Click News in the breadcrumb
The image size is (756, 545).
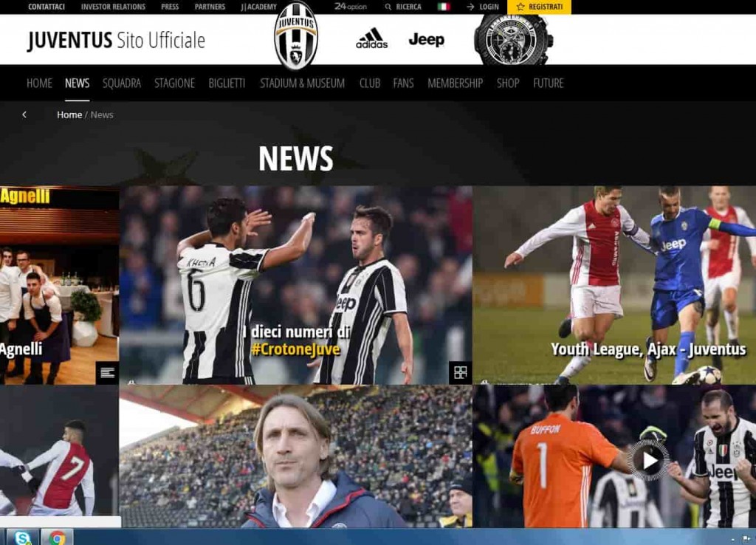102,114
